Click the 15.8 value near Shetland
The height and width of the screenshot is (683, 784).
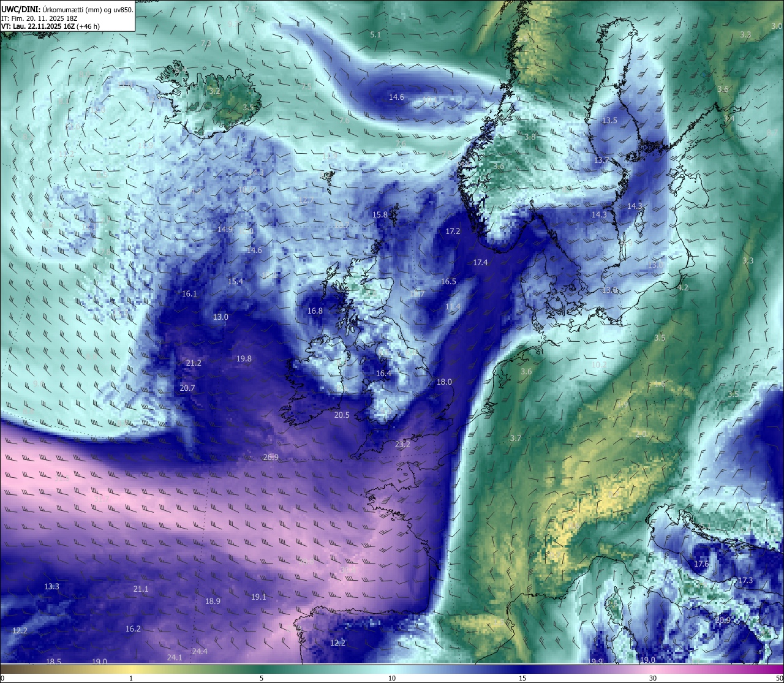pyautogui.click(x=380, y=215)
